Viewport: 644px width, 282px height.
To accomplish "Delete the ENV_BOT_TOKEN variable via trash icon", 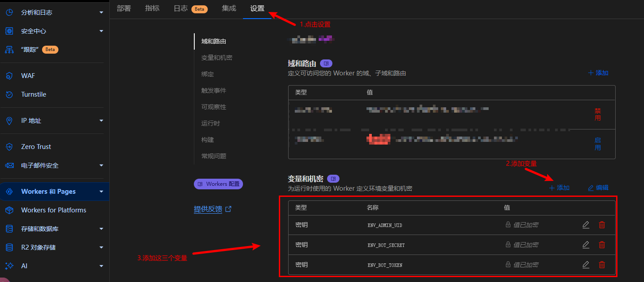I will (x=602, y=265).
